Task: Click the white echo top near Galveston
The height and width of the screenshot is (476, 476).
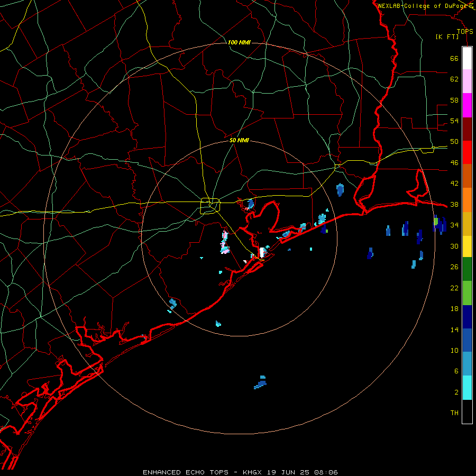Action: coord(262,253)
